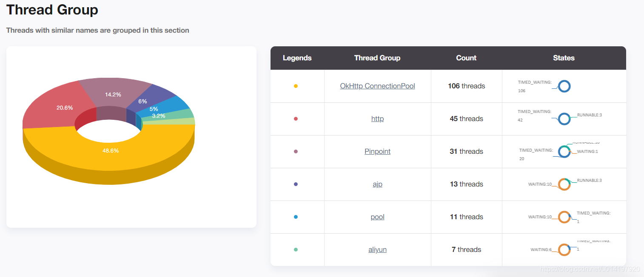Click the 106 threads count cell
Screen dimensions: 644x277
click(x=467, y=86)
